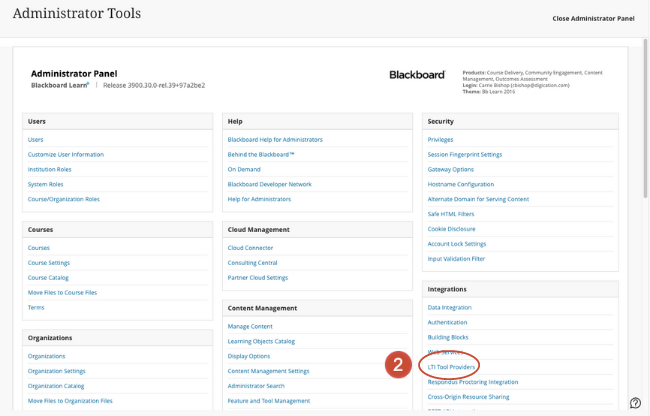The width and height of the screenshot is (650, 416).
Task: Open Cloud Connector
Action: (x=250, y=248)
